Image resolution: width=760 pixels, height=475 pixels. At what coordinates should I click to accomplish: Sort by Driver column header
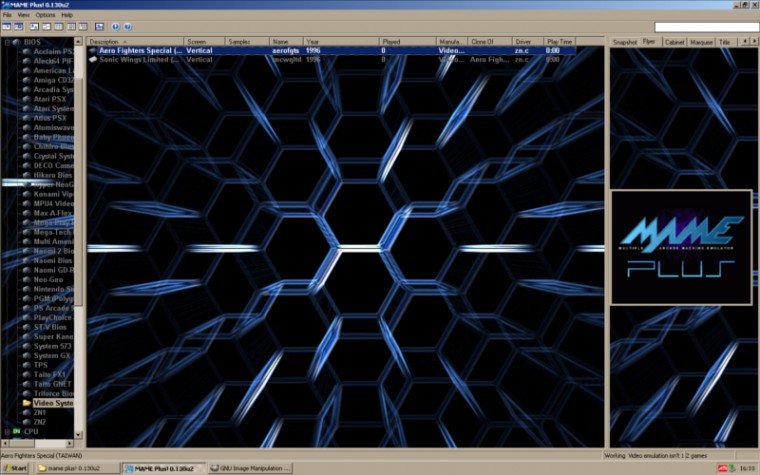(x=527, y=42)
